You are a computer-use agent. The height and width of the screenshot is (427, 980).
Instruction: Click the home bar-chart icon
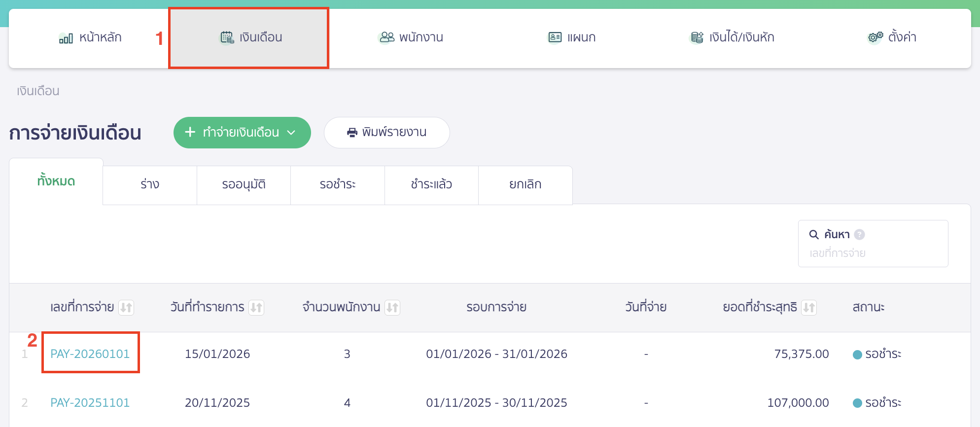point(66,38)
